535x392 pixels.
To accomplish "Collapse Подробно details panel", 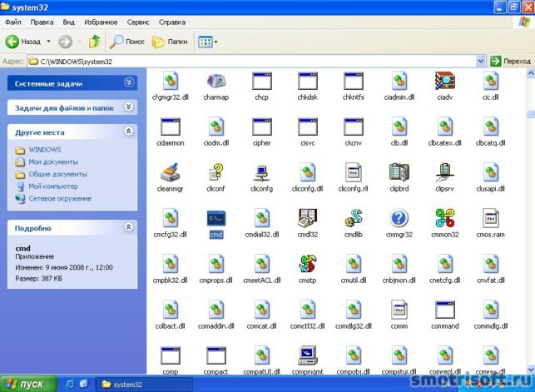I will coord(129,227).
